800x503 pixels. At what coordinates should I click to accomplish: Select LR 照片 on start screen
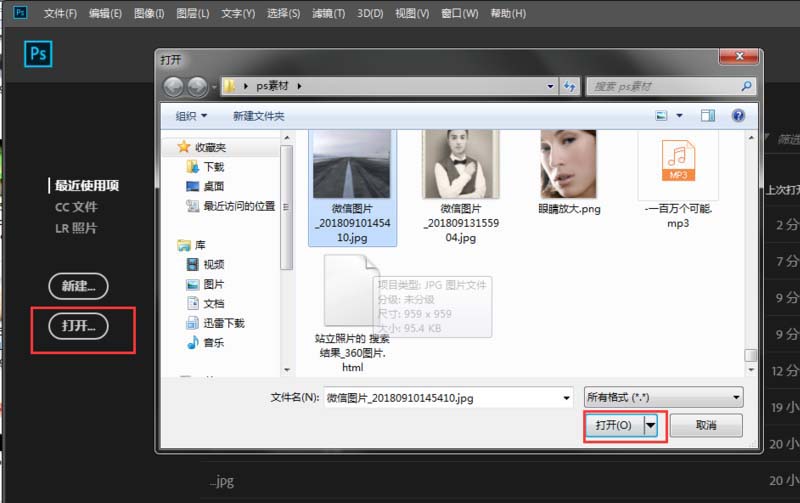[x=76, y=228]
